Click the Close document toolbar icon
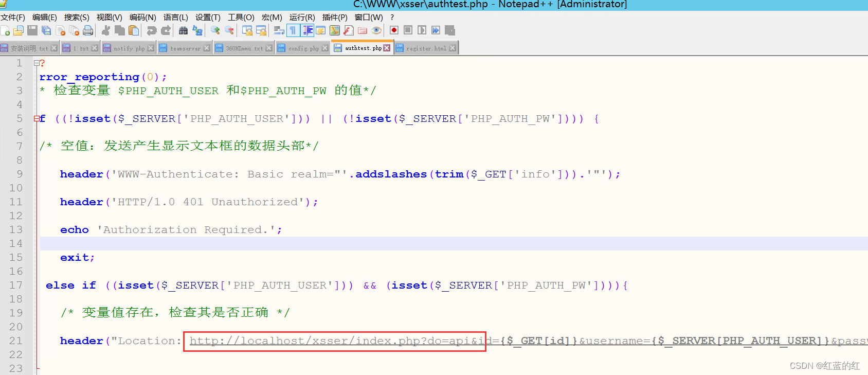The image size is (868, 375). click(x=60, y=31)
